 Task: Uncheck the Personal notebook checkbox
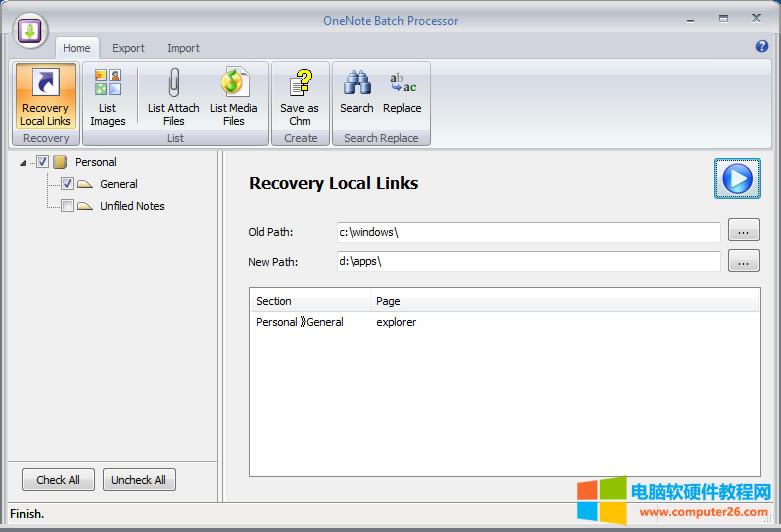point(43,162)
